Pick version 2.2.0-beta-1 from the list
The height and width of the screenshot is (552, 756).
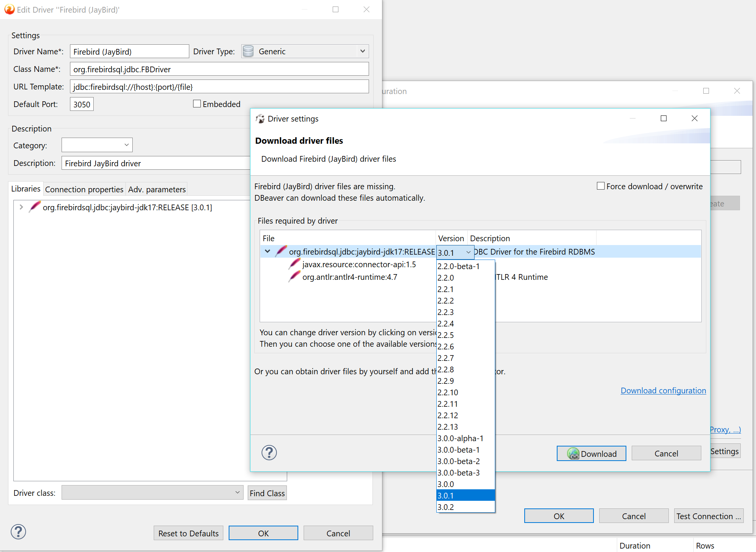[x=465, y=266]
